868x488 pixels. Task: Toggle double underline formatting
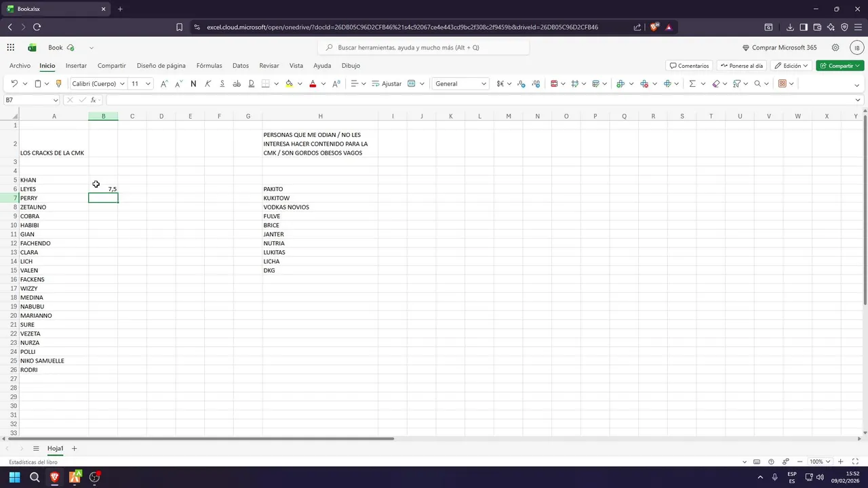pyautogui.click(x=251, y=83)
